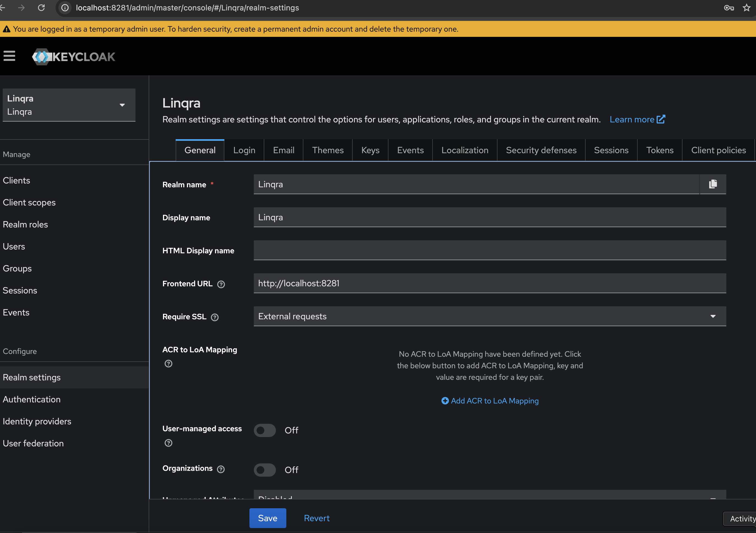Viewport: 756px width, 533px height.
Task: Reload the page with the refresh icon
Action: pos(42,8)
